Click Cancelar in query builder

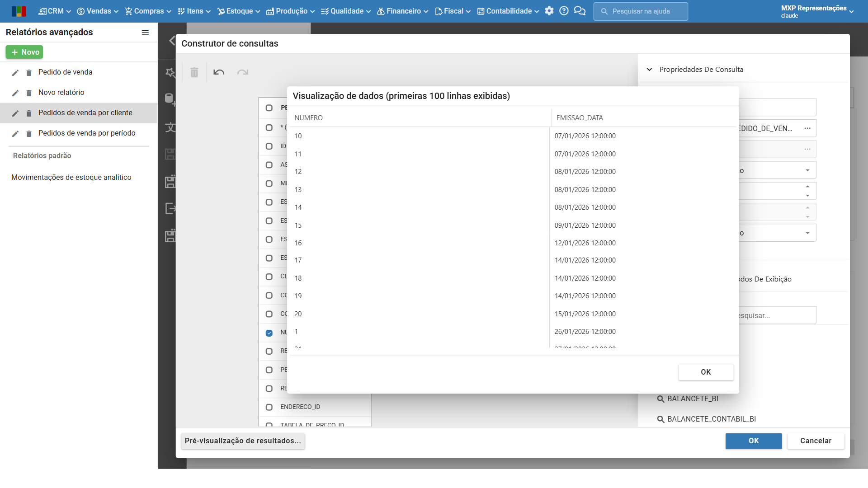click(816, 441)
